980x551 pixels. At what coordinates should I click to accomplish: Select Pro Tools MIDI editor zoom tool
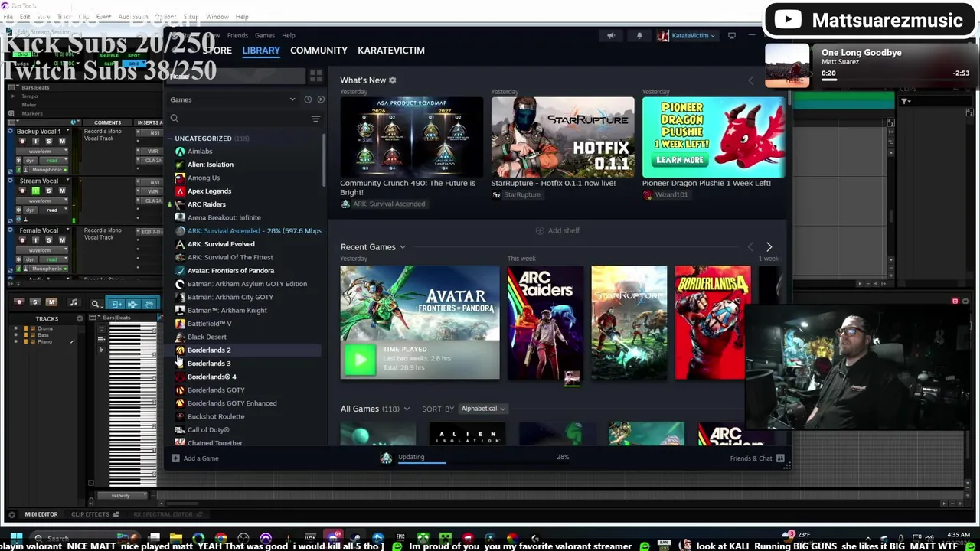tap(95, 304)
